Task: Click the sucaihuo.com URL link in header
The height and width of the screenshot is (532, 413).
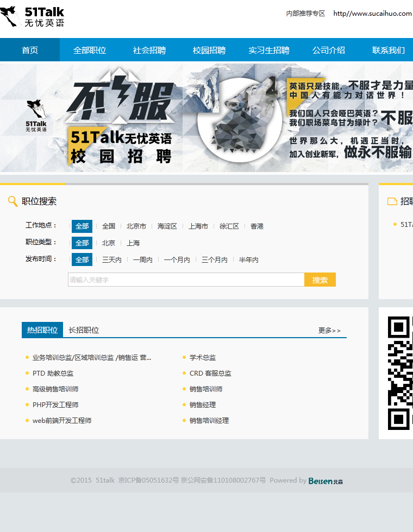Action: [373, 13]
